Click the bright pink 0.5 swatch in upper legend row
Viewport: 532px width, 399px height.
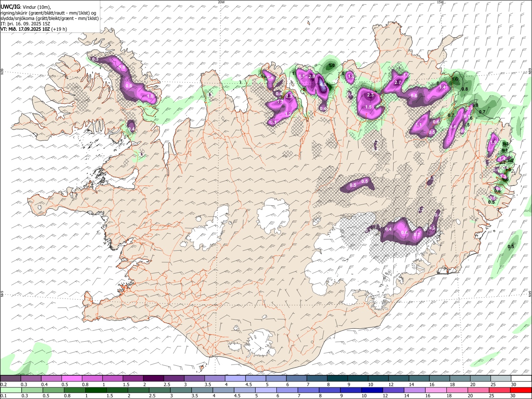[x=72, y=378]
